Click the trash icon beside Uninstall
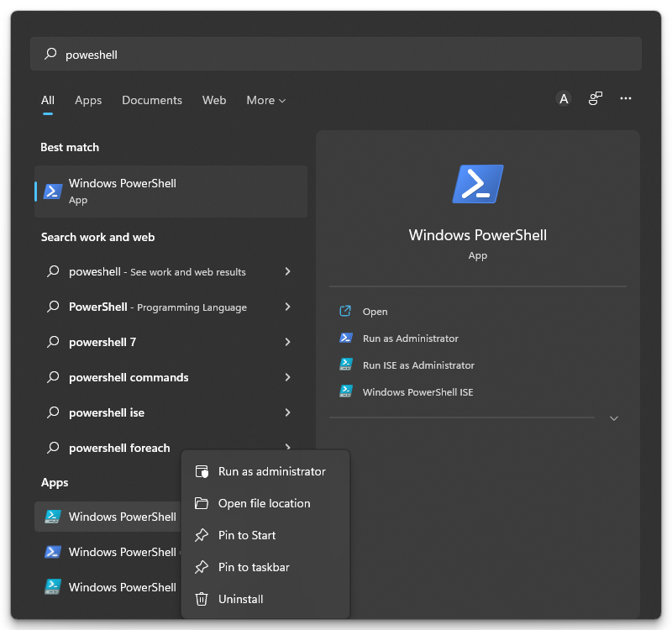This screenshot has width=672, height=630. click(202, 599)
